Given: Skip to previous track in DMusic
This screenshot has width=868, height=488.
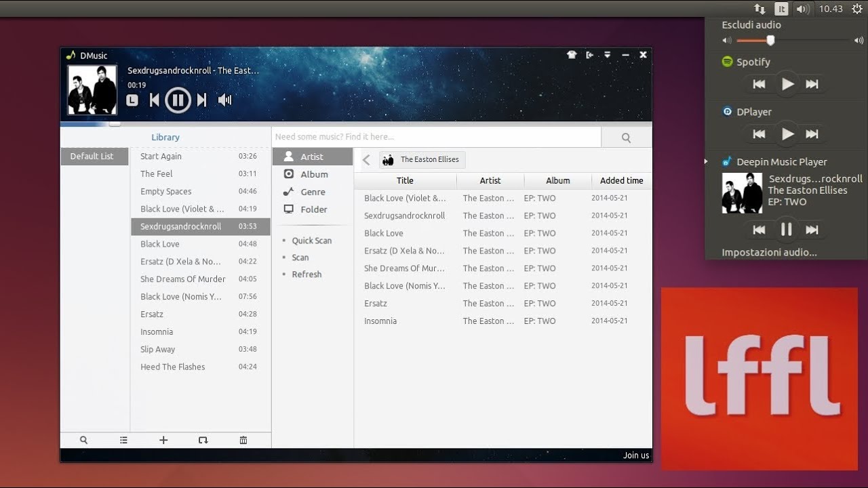Looking at the screenshot, I should pos(155,100).
